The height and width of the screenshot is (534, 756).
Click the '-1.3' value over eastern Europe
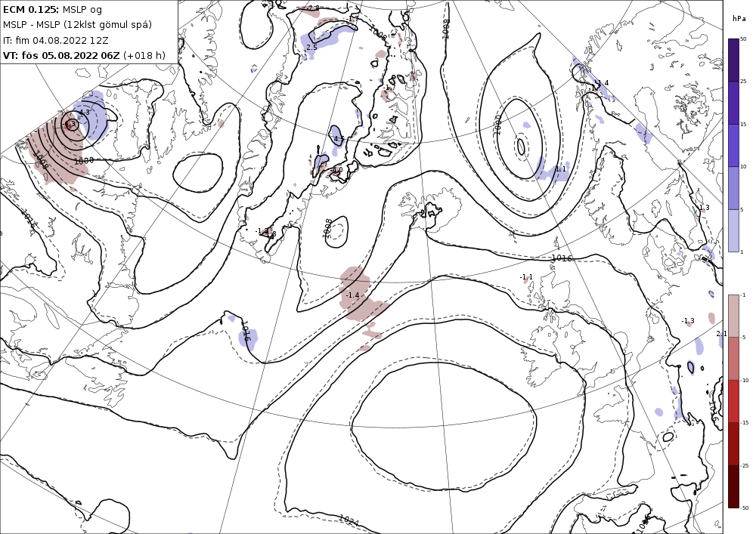tap(688, 321)
